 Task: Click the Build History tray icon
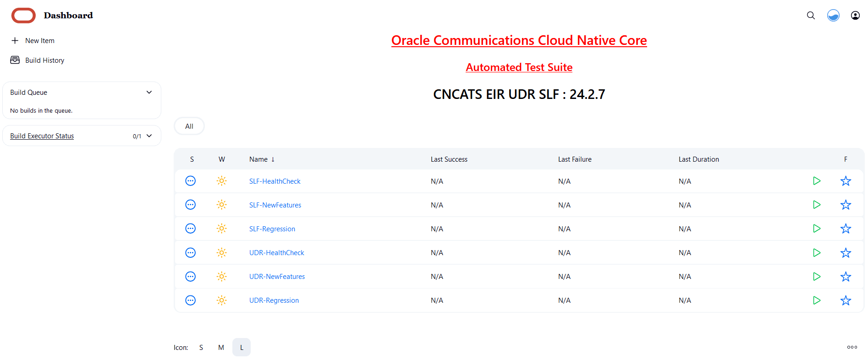(x=15, y=60)
